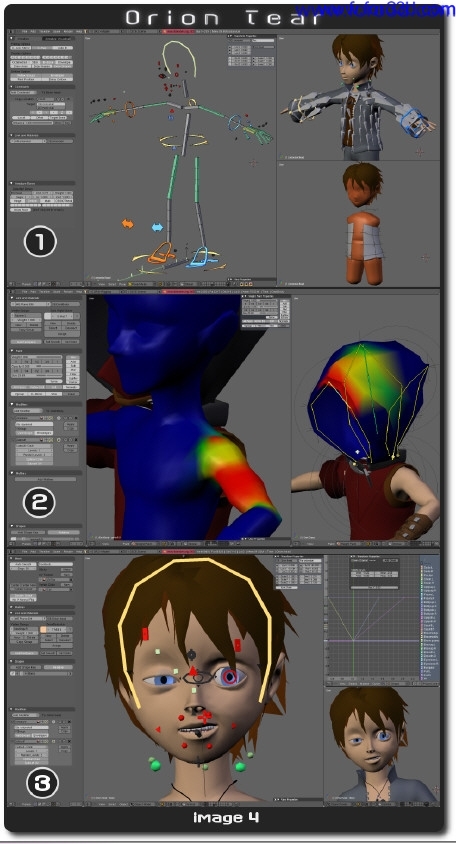Select blue double-arrow control bone in screenshot 1
The width and height of the screenshot is (456, 844).
tap(157, 227)
